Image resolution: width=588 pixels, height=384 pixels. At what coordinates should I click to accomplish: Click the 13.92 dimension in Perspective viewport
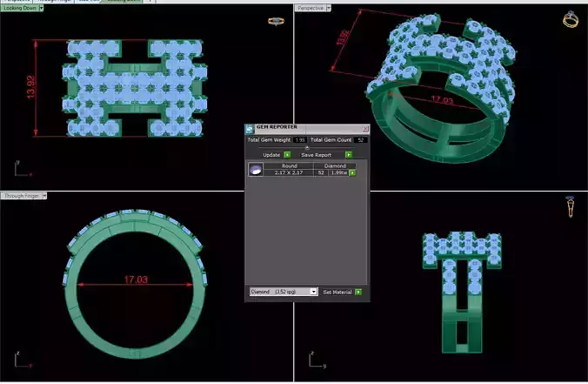click(x=343, y=37)
